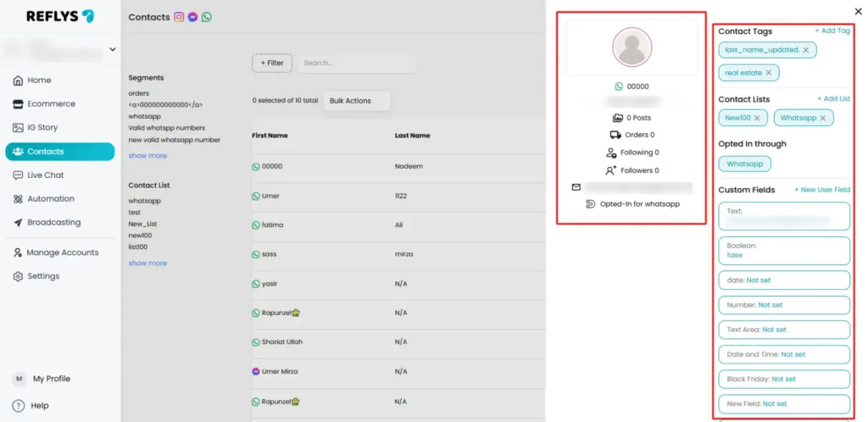The image size is (868, 422).
Task: Click the WhatsApp icon beside Contacts title
Action: tap(207, 17)
